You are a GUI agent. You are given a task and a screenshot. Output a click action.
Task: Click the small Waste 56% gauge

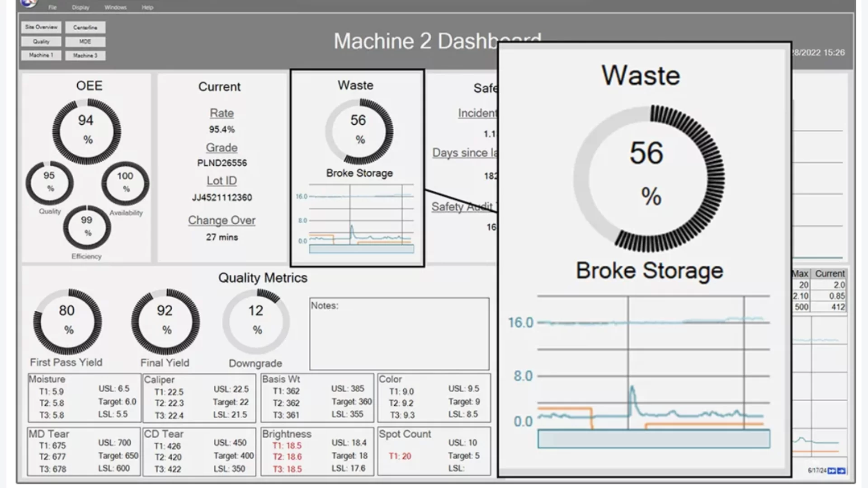click(x=359, y=131)
